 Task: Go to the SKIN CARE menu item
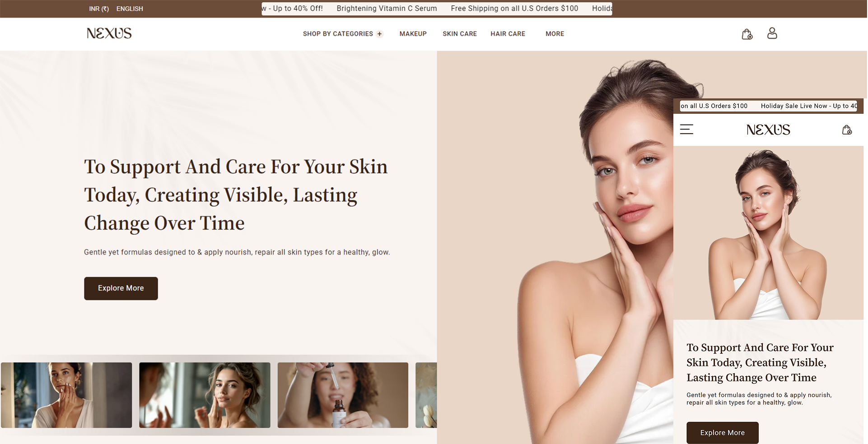click(459, 34)
